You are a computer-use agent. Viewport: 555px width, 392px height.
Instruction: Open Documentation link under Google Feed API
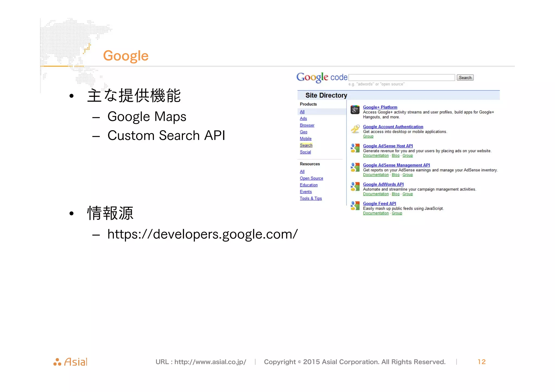coord(376,213)
